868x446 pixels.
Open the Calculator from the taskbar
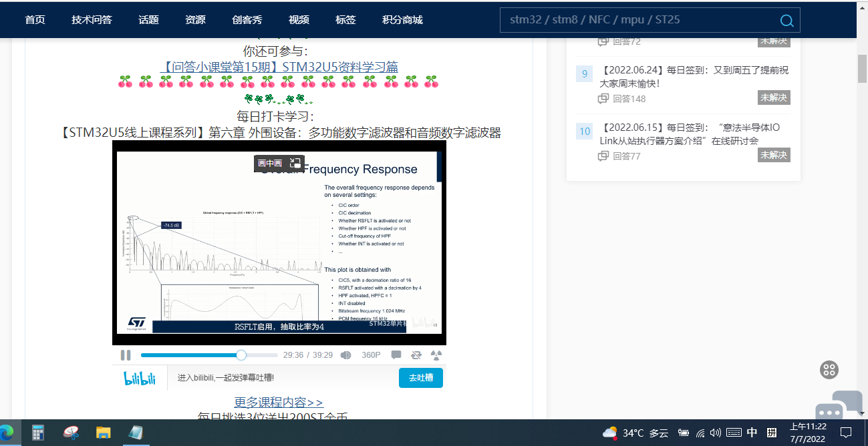(x=38, y=433)
